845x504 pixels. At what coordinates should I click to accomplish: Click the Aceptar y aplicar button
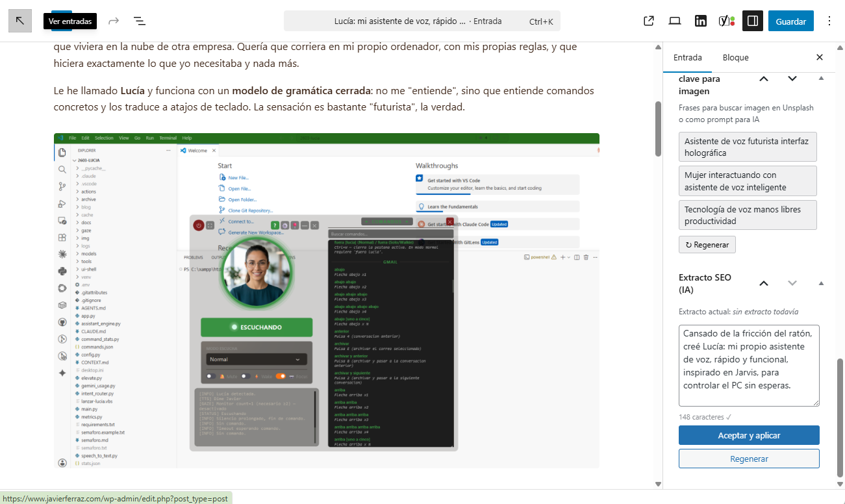click(x=749, y=435)
